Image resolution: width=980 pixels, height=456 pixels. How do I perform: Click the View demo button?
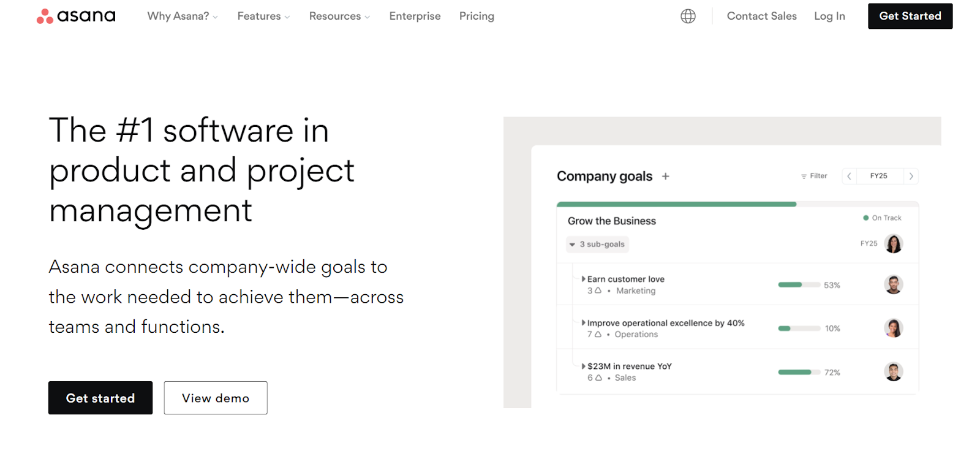click(x=216, y=398)
